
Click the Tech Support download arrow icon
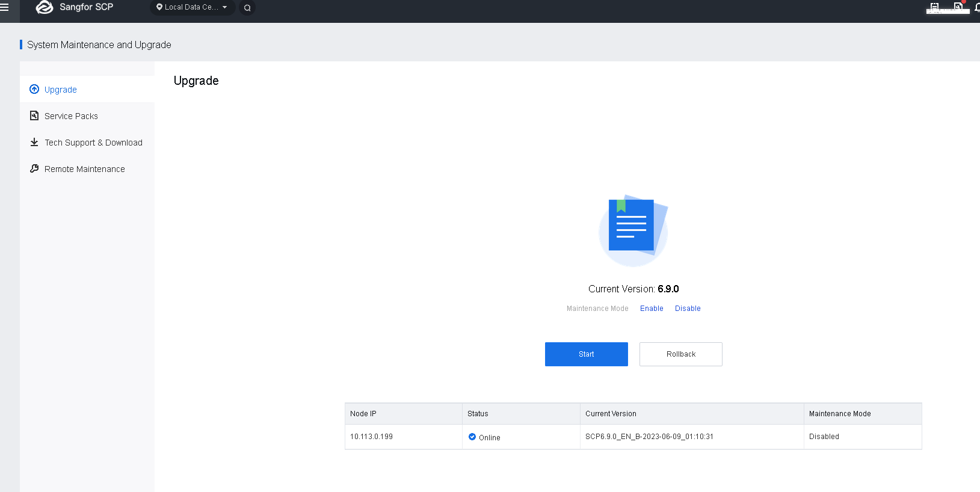coord(34,143)
